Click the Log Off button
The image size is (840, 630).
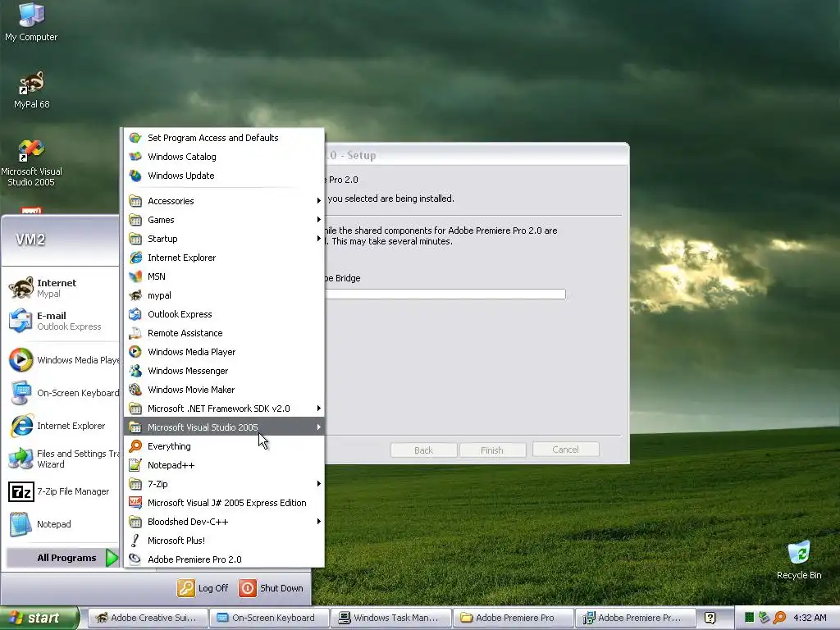pos(203,587)
